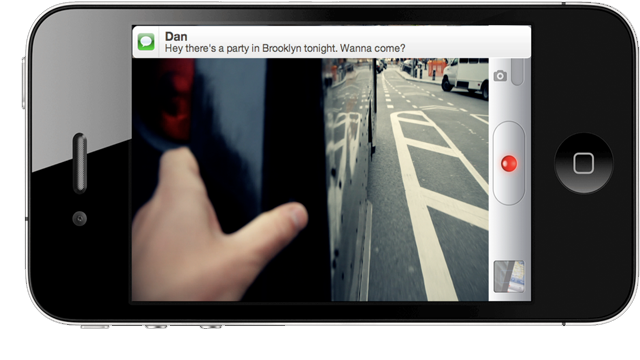Tap the still camera mode icon
Viewport: 640px width, 360px height.
(x=500, y=76)
